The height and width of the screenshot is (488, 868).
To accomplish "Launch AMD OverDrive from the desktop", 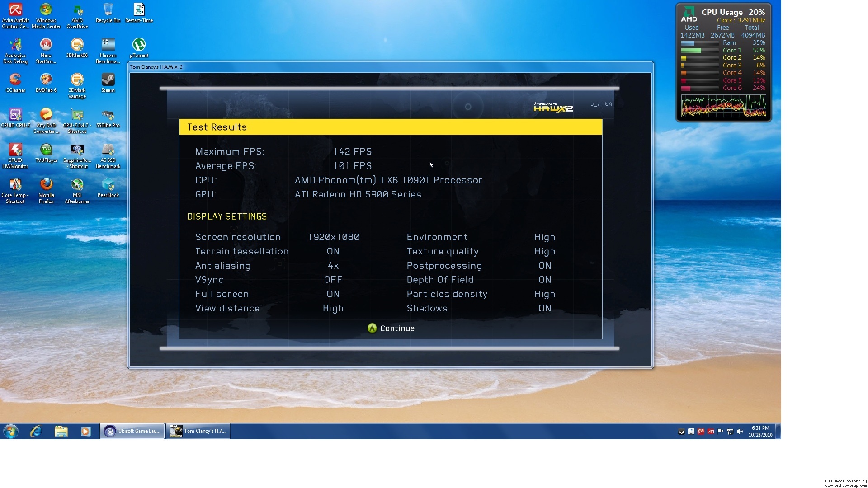I will 77,16.
